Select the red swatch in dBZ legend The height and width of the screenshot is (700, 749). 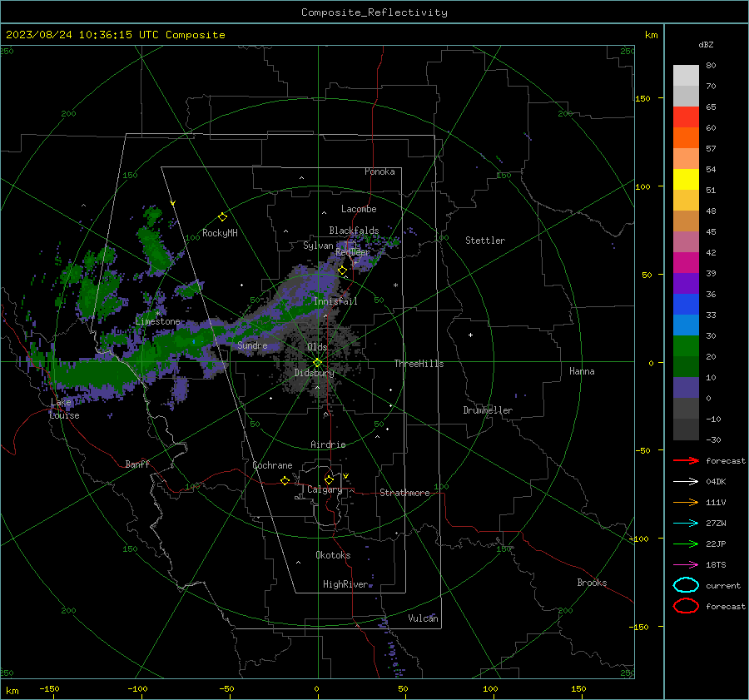[x=686, y=117]
